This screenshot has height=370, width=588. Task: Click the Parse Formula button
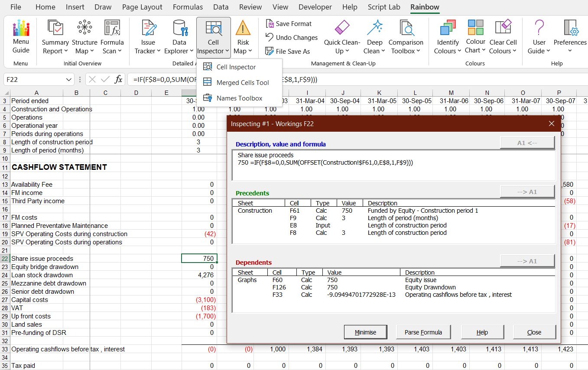click(x=423, y=332)
